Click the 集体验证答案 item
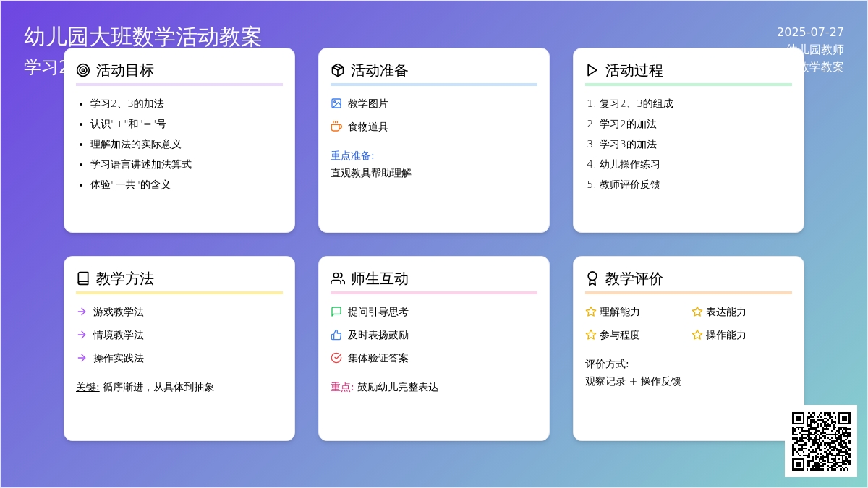 coord(378,358)
